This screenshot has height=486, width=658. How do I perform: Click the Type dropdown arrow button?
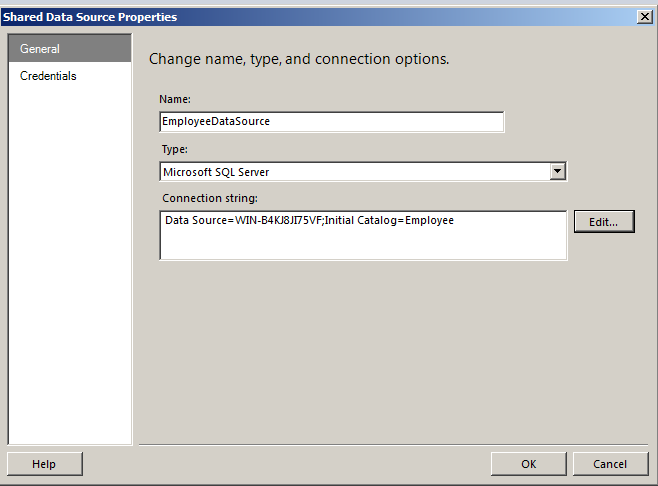[558, 172]
